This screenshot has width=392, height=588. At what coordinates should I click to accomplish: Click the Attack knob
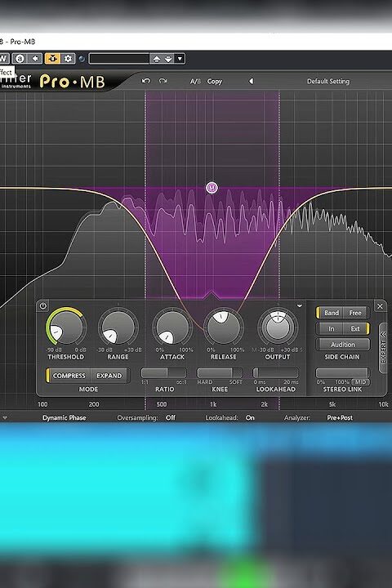[x=171, y=327]
